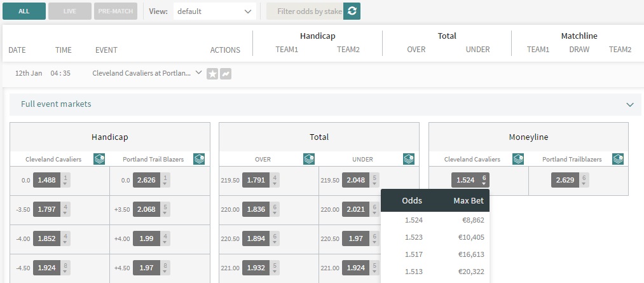Expand depth arrow beside Over 1.791
The image size is (644, 283).
coord(275,180)
